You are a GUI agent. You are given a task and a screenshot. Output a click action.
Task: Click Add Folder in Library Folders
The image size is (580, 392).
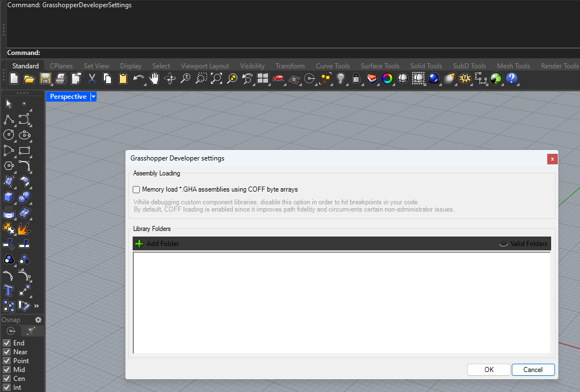point(157,244)
